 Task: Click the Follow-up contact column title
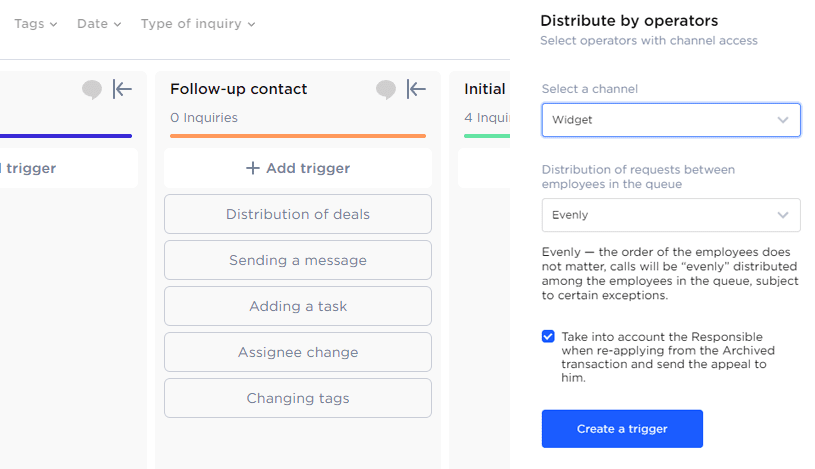coord(239,89)
